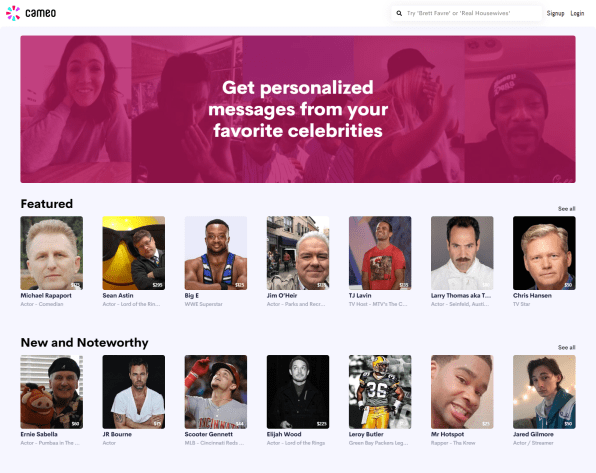
Task: Open the Login link
Action: [577, 13]
